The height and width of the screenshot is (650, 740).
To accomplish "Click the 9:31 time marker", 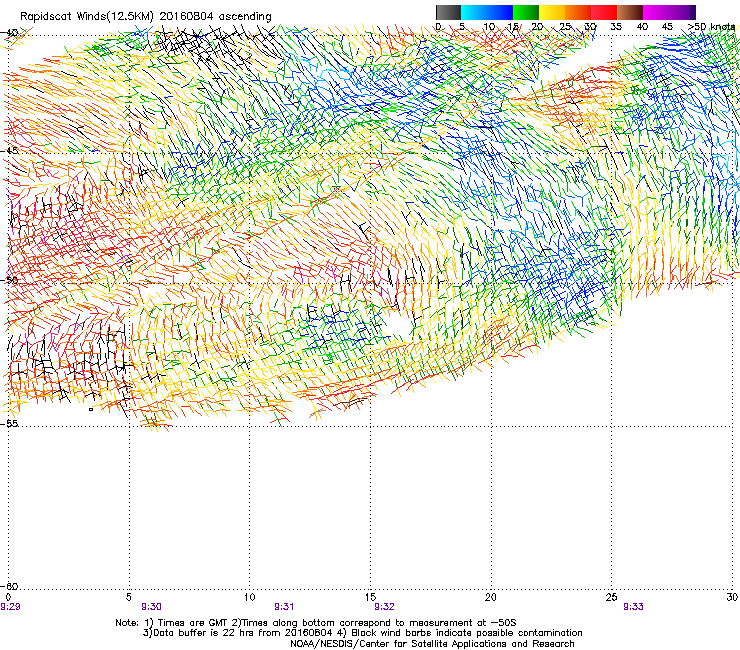I will click(284, 607).
